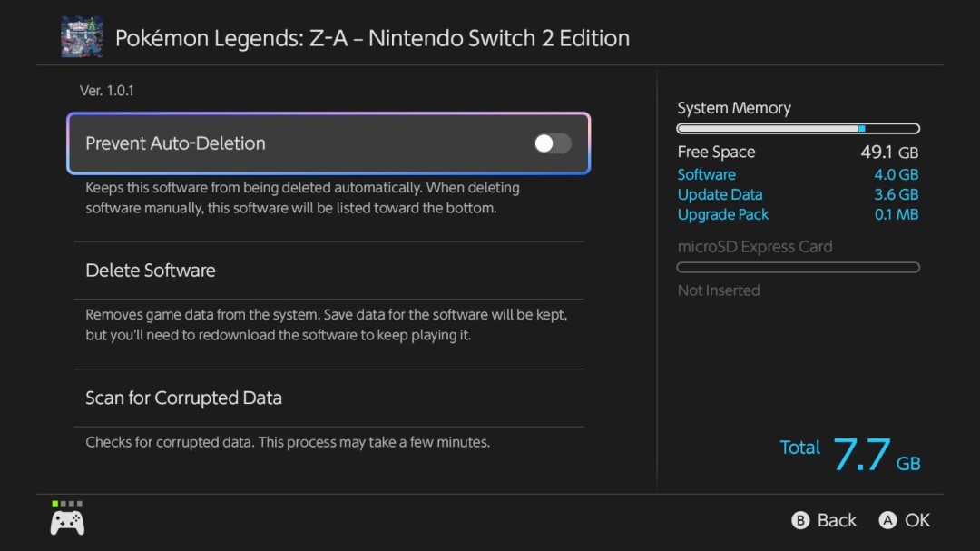980x551 pixels.
Task: Select the Upgrade Pack entry
Action: click(723, 214)
